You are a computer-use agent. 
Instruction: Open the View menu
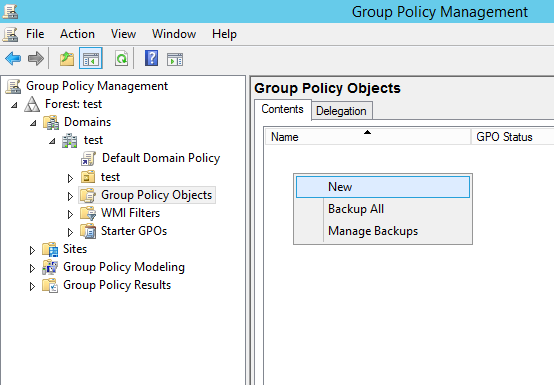coord(123,34)
